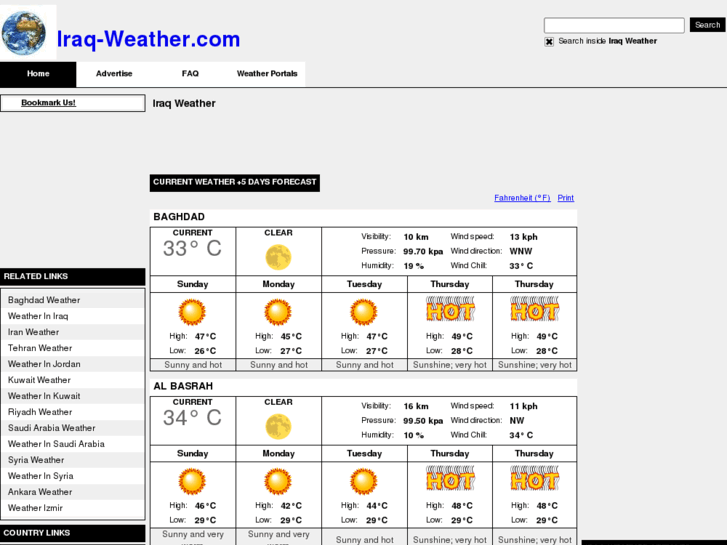Open Weather In Iraq link
Screen dimensions: 727x545
(38, 316)
